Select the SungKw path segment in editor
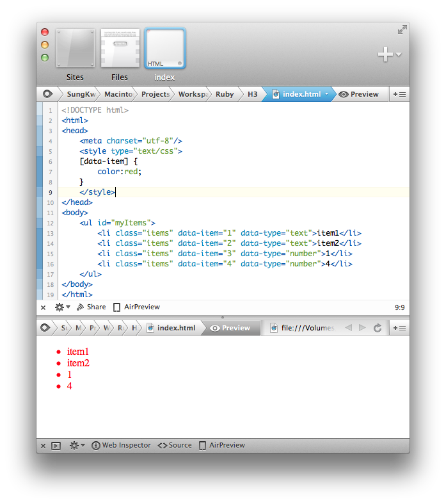Screen dimensions: 446x504 click(x=81, y=94)
